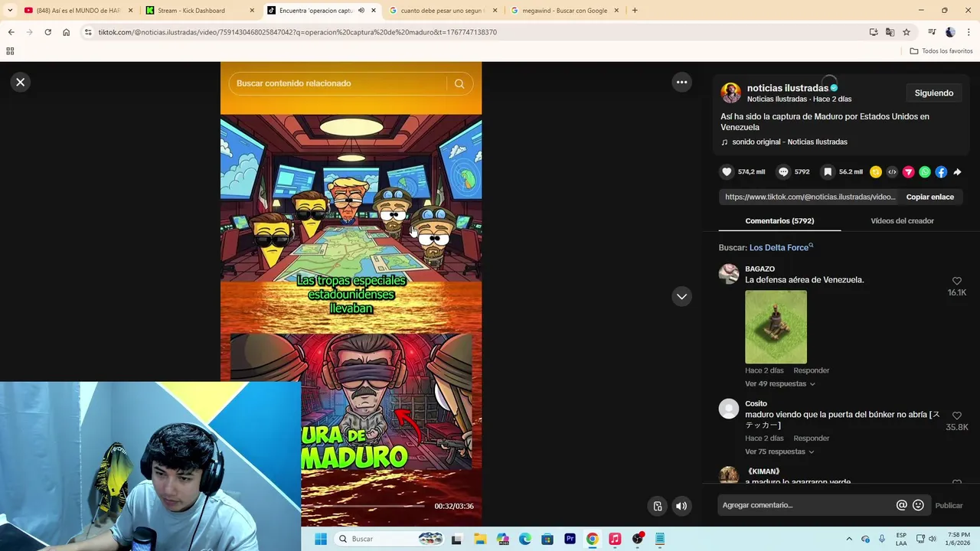The width and height of the screenshot is (980, 551).
Task: Open noticias ilustradas profile avatar
Action: tap(730, 93)
